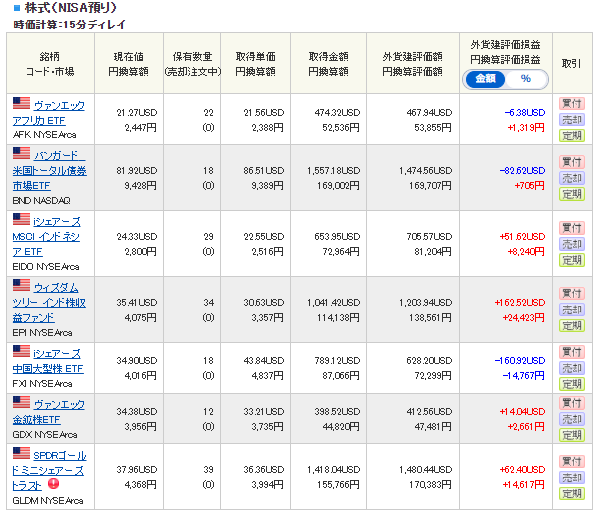Viewport: 595px width, 510px height.
Task: Select EIDO gain value +8,240円
Action: click(526, 252)
